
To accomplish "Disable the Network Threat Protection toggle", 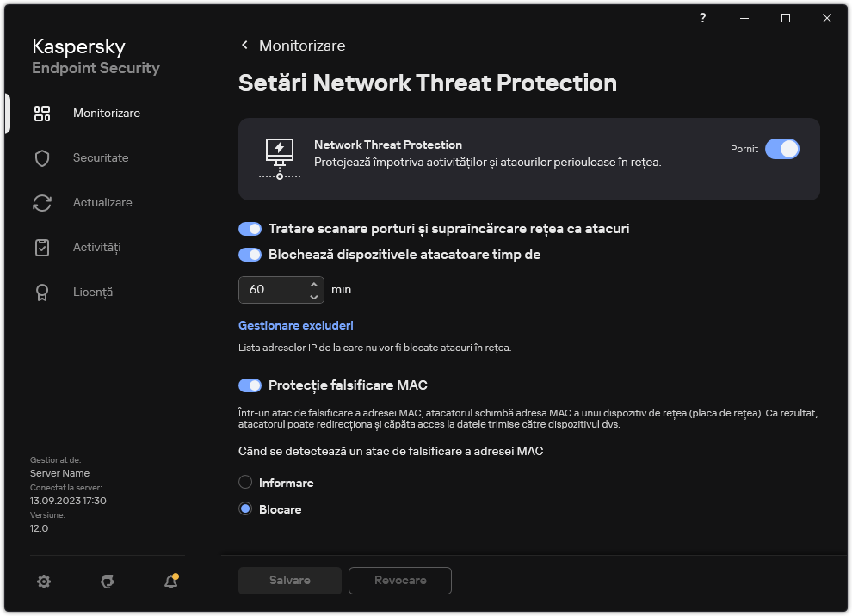I will pyautogui.click(x=782, y=149).
